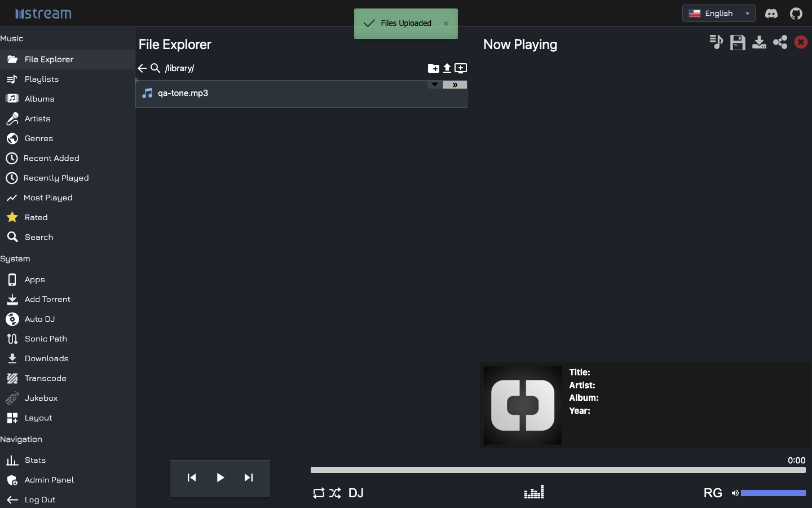Image resolution: width=812 pixels, height=508 pixels.
Task: Toggle shuffle mode
Action: pos(336,493)
